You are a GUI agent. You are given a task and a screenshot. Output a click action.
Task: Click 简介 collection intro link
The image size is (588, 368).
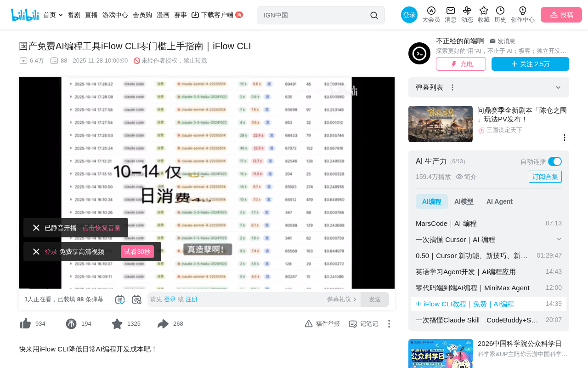pos(466,177)
